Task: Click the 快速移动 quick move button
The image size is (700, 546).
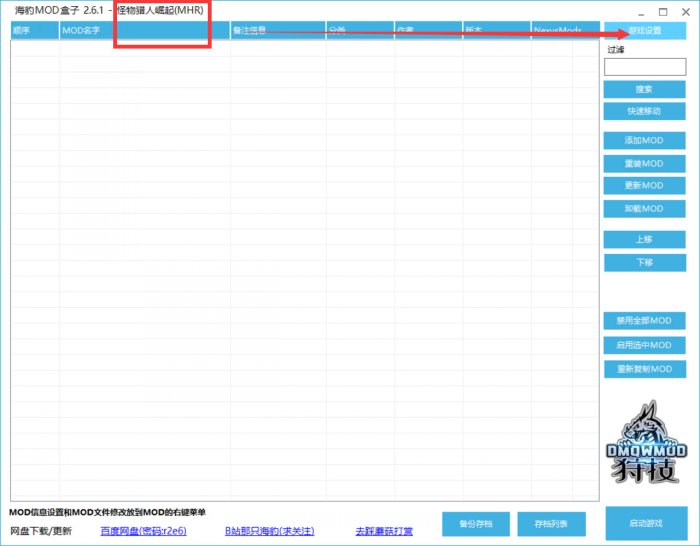Action: pyautogui.click(x=644, y=111)
